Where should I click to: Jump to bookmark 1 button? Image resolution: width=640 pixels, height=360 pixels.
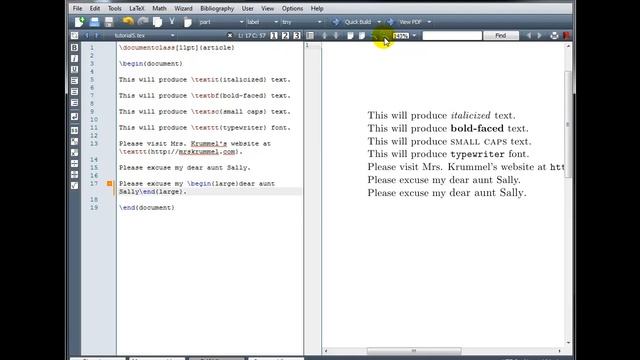tap(274, 36)
